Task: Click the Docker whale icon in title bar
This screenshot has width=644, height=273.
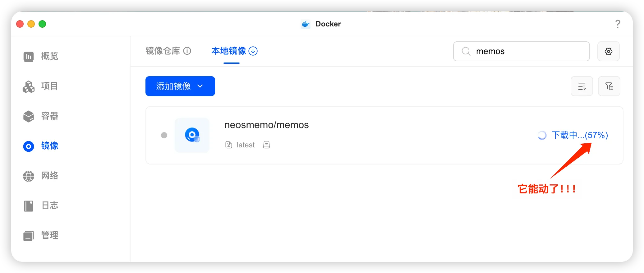Action: tap(306, 24)
